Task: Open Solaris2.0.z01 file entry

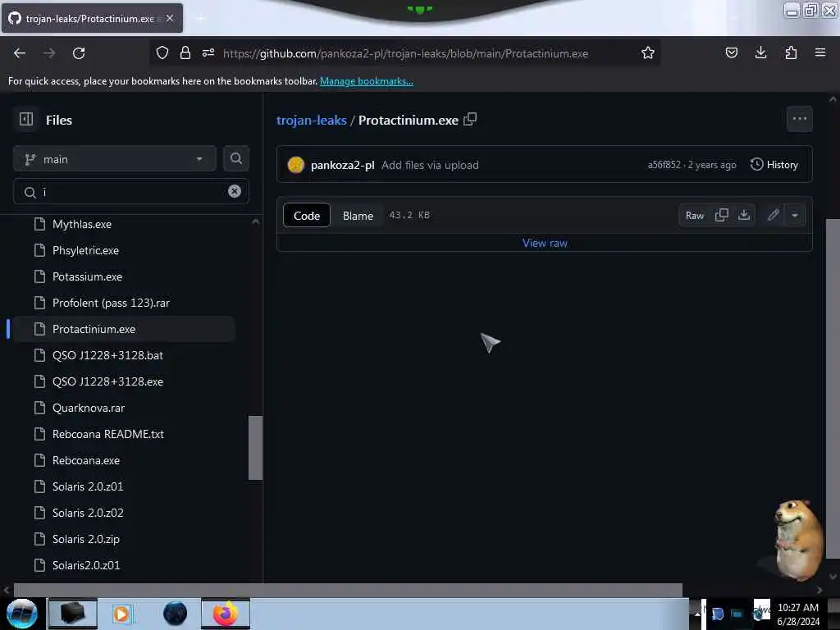Action: point(86,565)
